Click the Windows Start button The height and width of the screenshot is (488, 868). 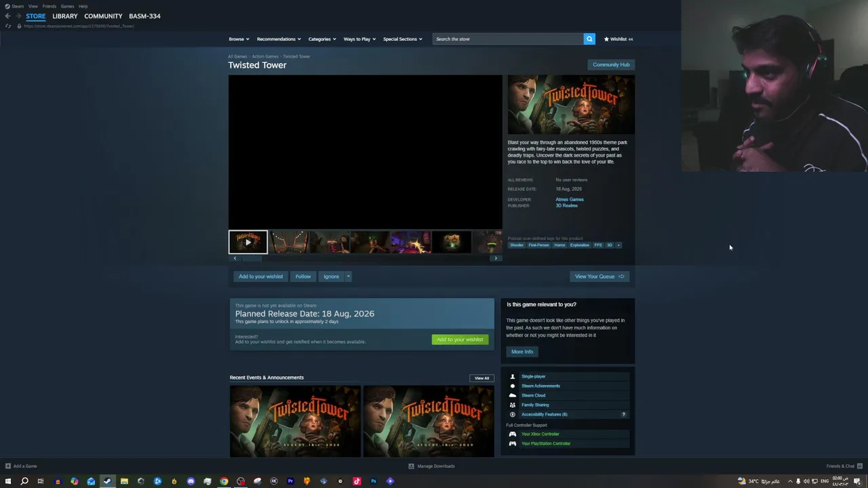[8, 481]
